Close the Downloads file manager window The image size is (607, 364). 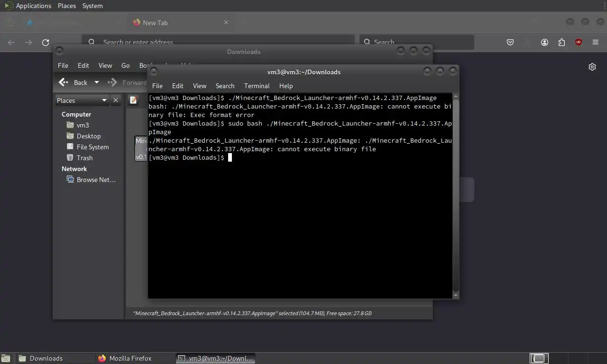[x=426, y=50]
